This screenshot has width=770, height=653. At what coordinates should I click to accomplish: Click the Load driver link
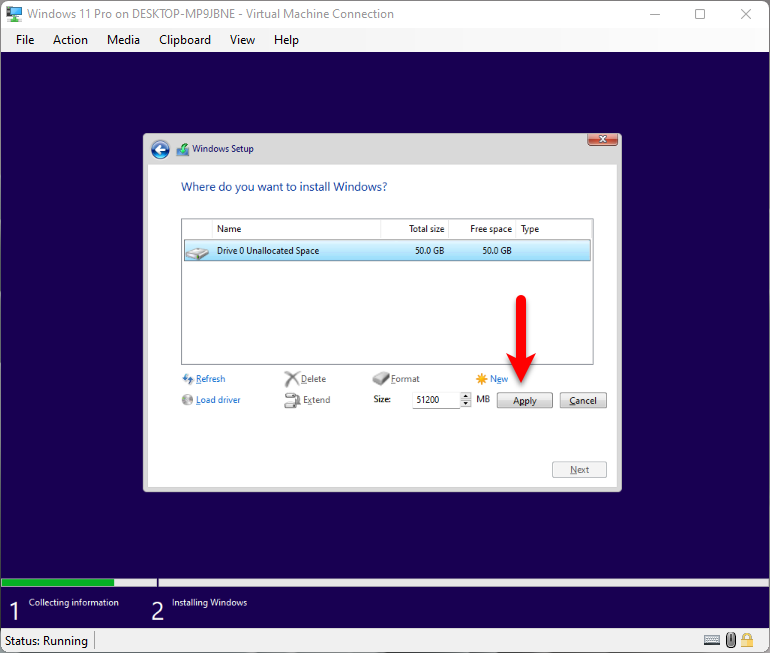coord(218,400)
